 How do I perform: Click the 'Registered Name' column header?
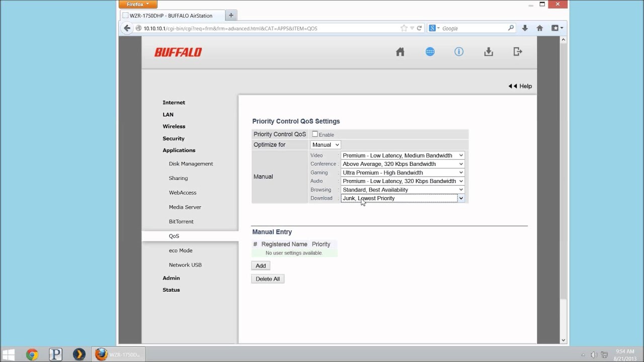point(284,244)
